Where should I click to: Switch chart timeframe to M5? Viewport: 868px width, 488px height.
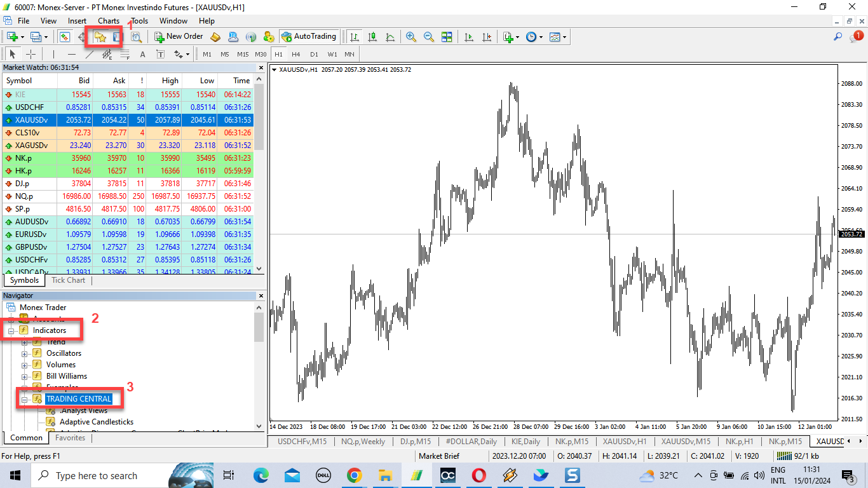(x=225, y=55)
